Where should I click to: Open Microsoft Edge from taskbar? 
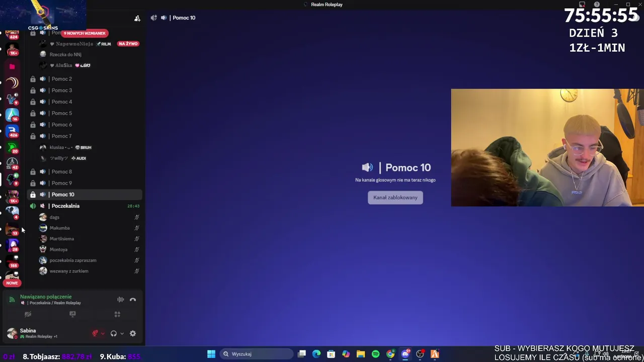click(x=316, y=354)
